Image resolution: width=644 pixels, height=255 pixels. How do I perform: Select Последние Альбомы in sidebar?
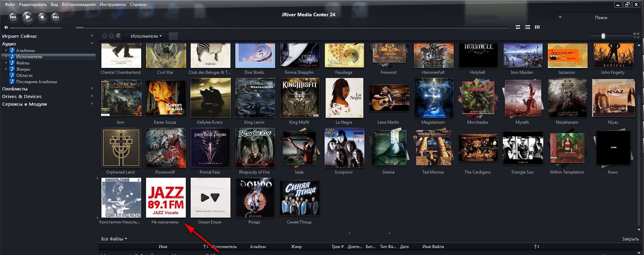point(36,82)
